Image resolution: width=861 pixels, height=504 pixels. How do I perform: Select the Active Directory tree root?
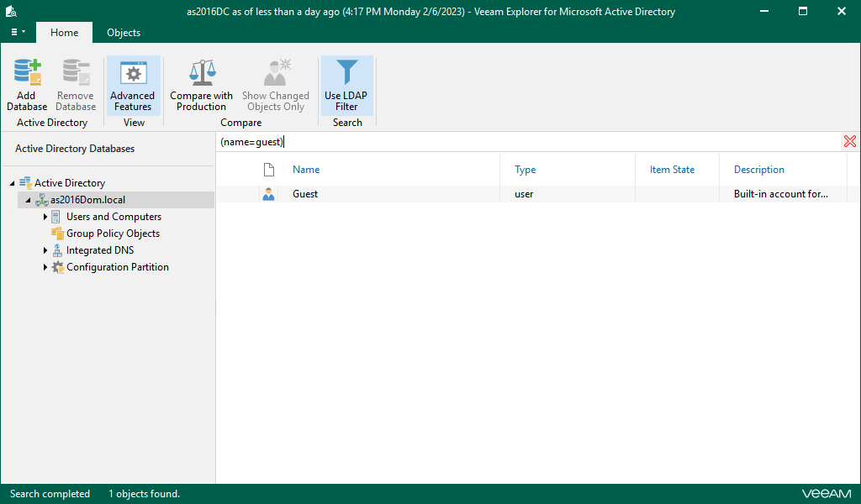click(70, 183)
